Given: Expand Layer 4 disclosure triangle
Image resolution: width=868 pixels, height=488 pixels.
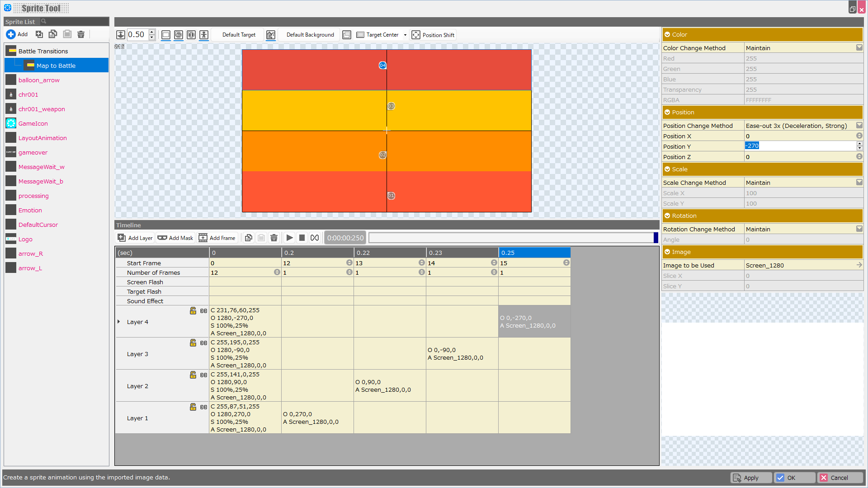Looking at the screenshot, I should tap(118, 322).
